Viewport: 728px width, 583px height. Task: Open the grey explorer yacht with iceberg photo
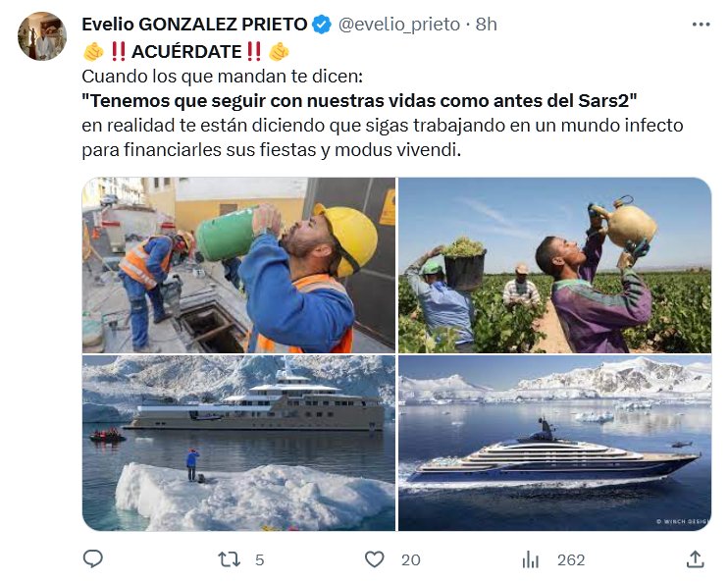[238, 444]
